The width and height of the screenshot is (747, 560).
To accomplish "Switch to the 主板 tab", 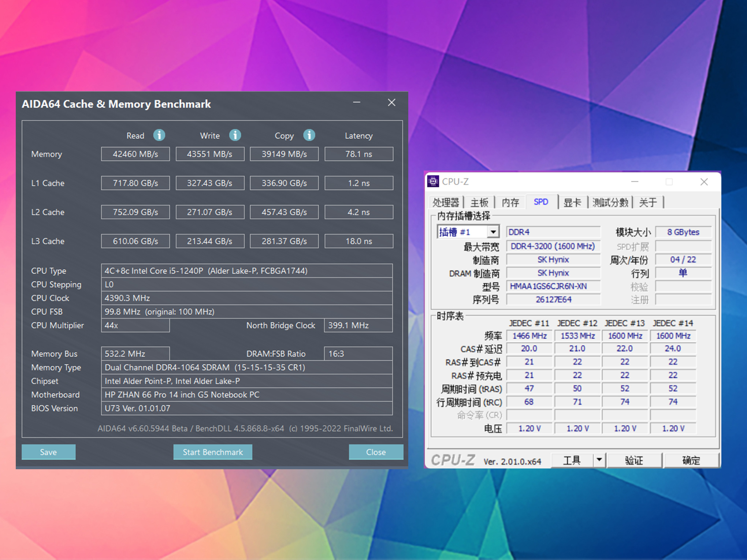I will (x=479, y=202).
